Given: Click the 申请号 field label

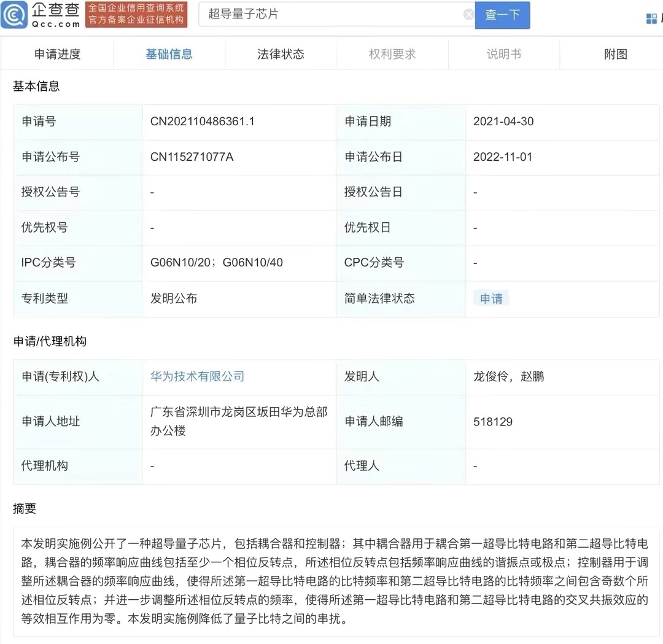Looking at the screenshot, I should 39,122.
